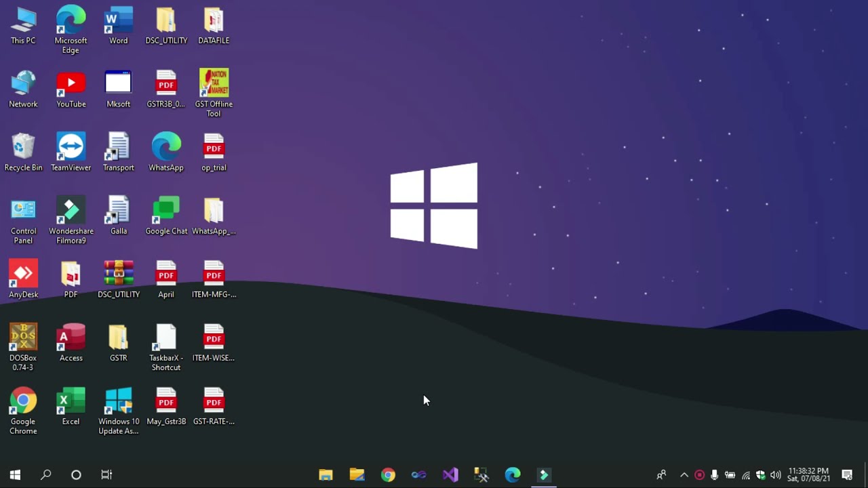Viewport: 868px width, 488px height.
Task: Open Windows Security tray icon
Action: (x=760, y=474)
